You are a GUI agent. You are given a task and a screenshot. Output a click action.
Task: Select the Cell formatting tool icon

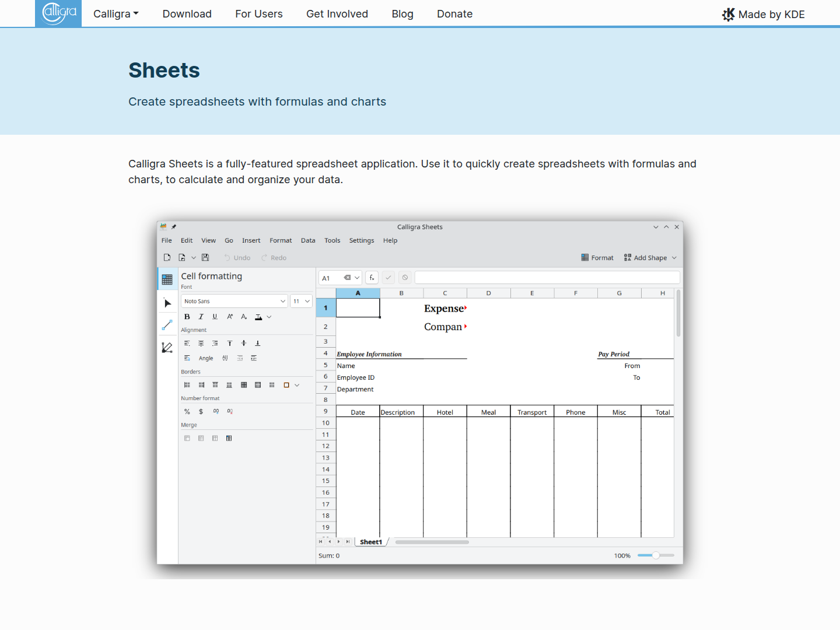167,279
